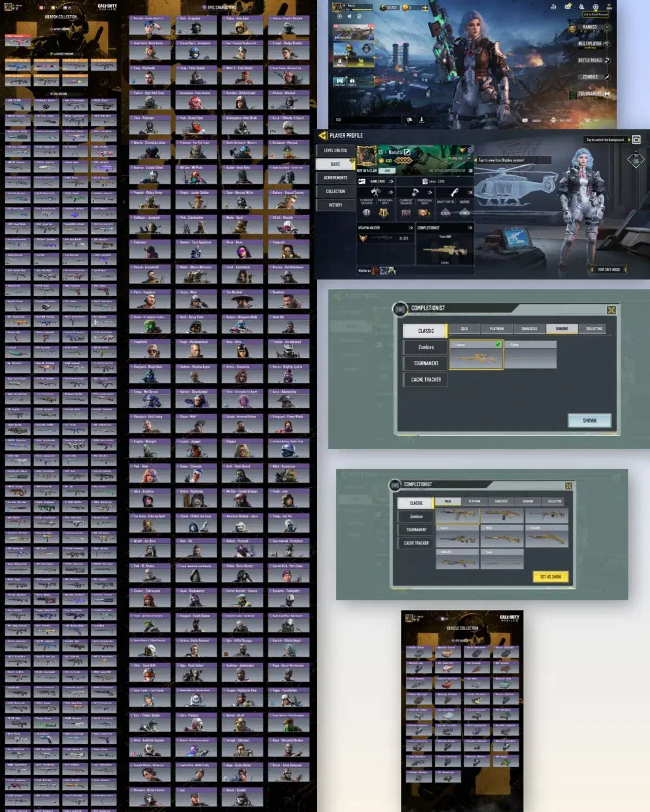
Task: Expand the Game Card chevrons
Action: click(391, 181)
